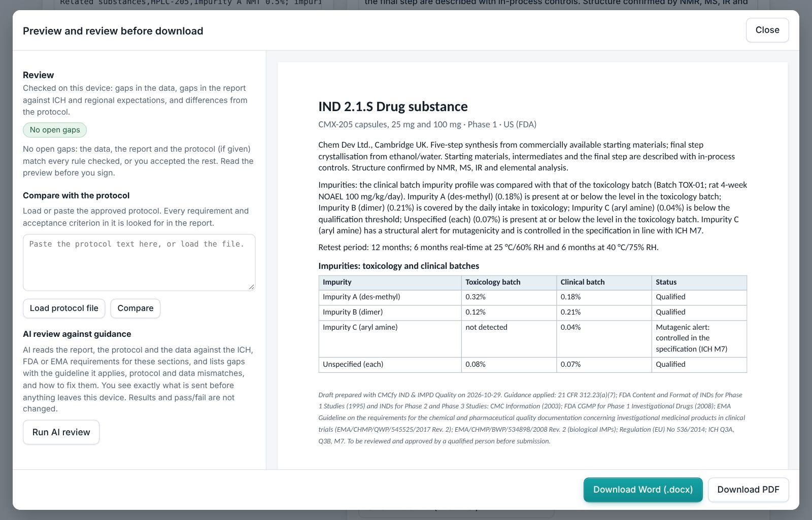812x520 pixels.
Task: Click the Load protocol file button
Action: pyautogui.click(x=64, y=308)
